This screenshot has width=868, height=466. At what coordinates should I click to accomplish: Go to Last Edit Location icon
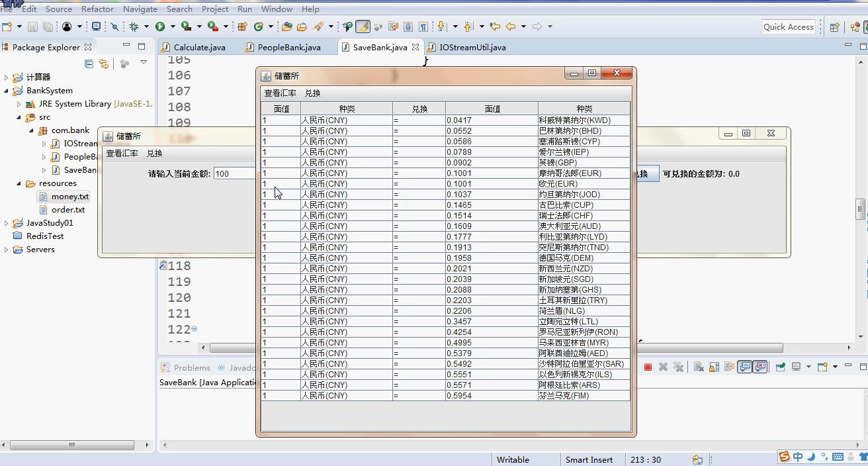495,26
